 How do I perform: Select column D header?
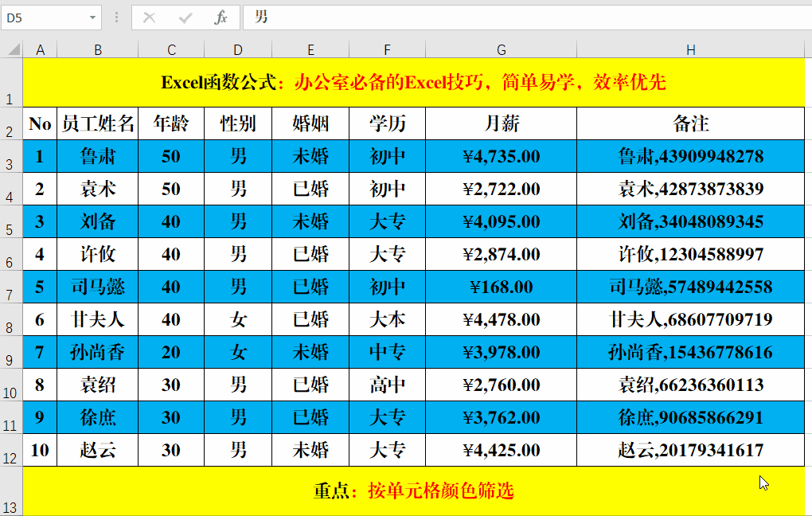[x=238, y=49]
